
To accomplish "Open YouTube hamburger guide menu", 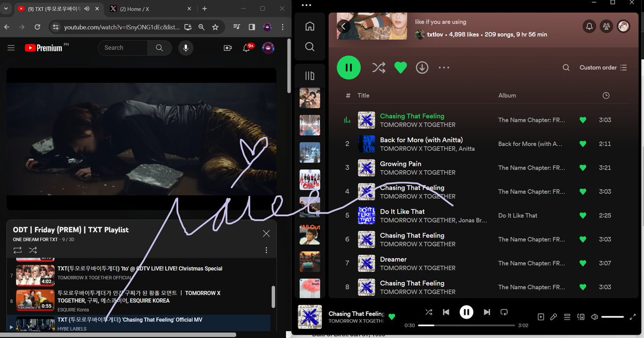I will pos(11,48).
